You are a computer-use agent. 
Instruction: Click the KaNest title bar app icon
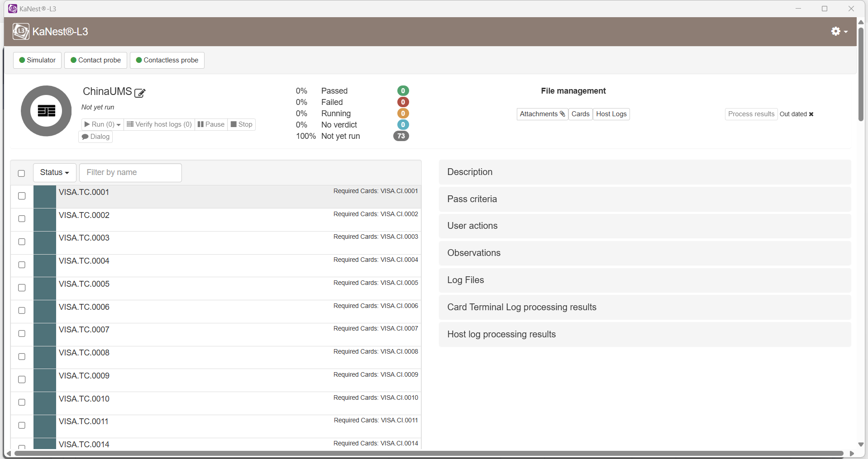tap(13, 9)
